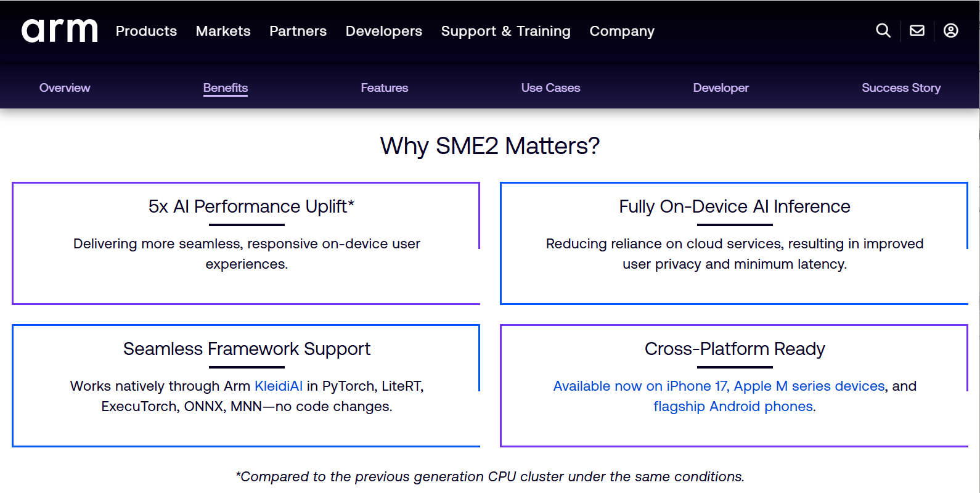Select the 'Reducing reliance on cloud services' text
Viewport: 980px width, 493px height.
coord(735,254)
